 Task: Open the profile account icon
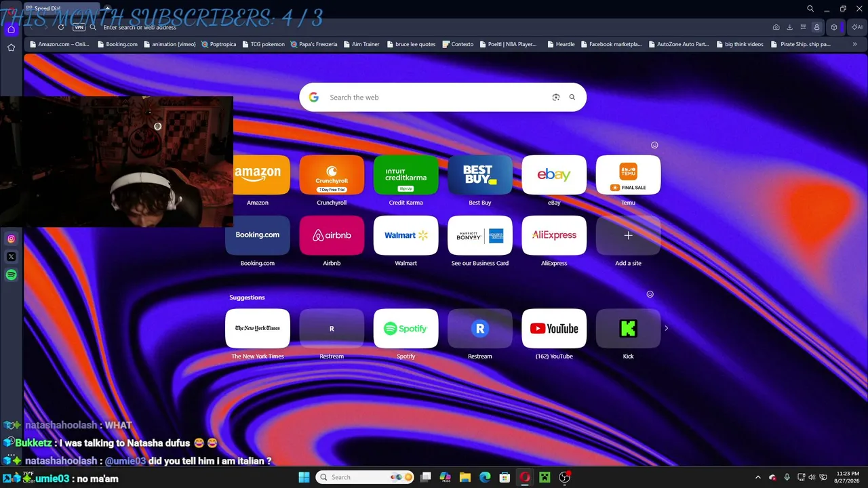coord(816,27)
